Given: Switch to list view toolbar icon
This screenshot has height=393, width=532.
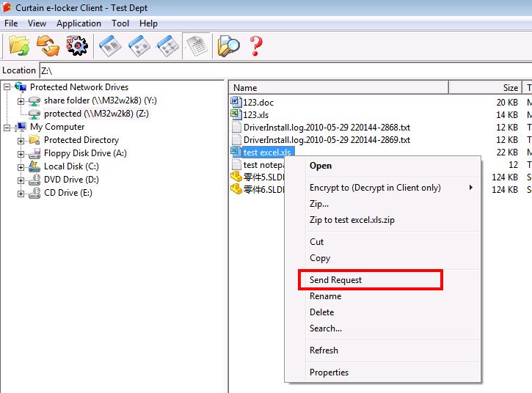Looking at the screenshot, I should tap(168, 45).
